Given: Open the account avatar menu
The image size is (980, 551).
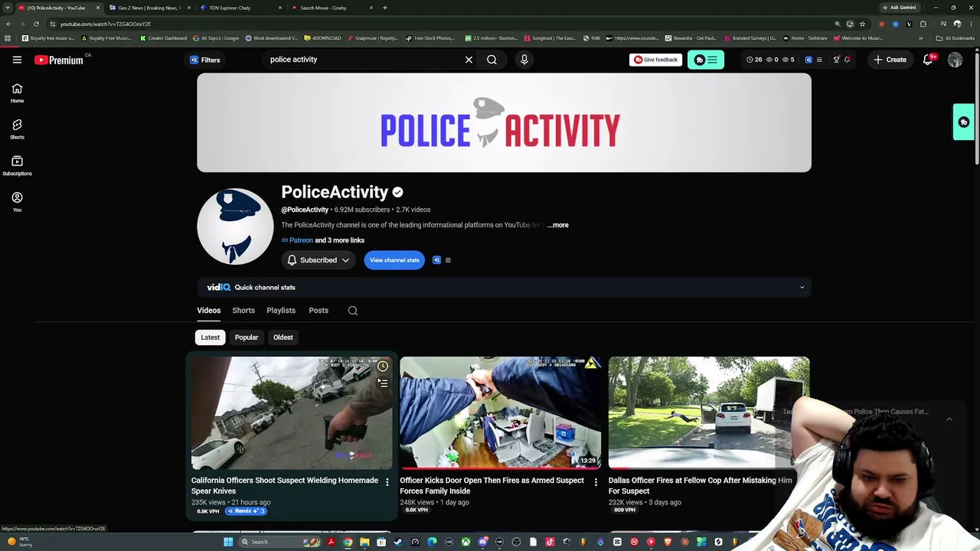Looking at the screenshot, I should [955, 60].
